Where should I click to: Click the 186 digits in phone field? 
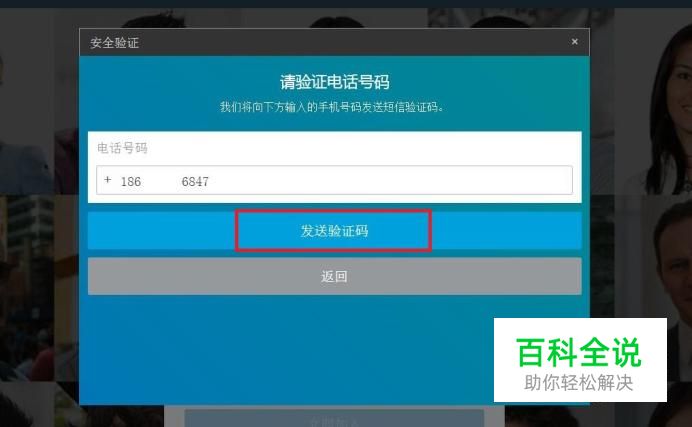coord(131,181)
